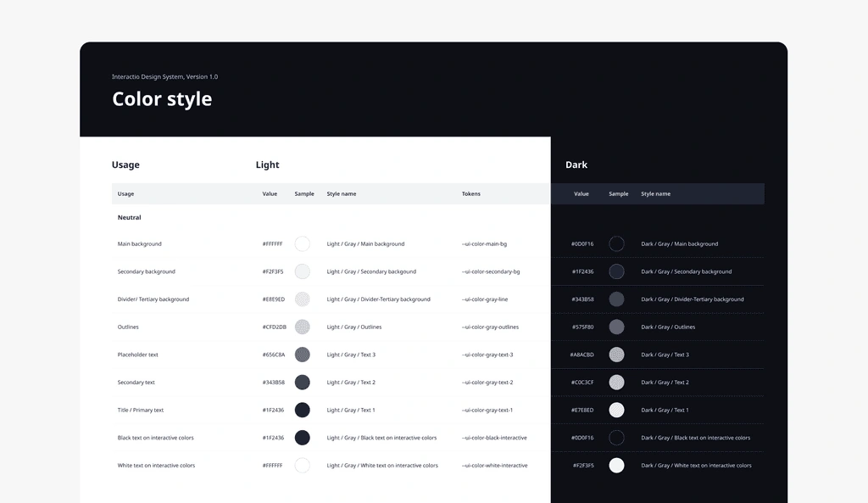The height and width of the screenshot is (503, 868).
Task: Click the "Dark" section heading
Action: [576, 165]
